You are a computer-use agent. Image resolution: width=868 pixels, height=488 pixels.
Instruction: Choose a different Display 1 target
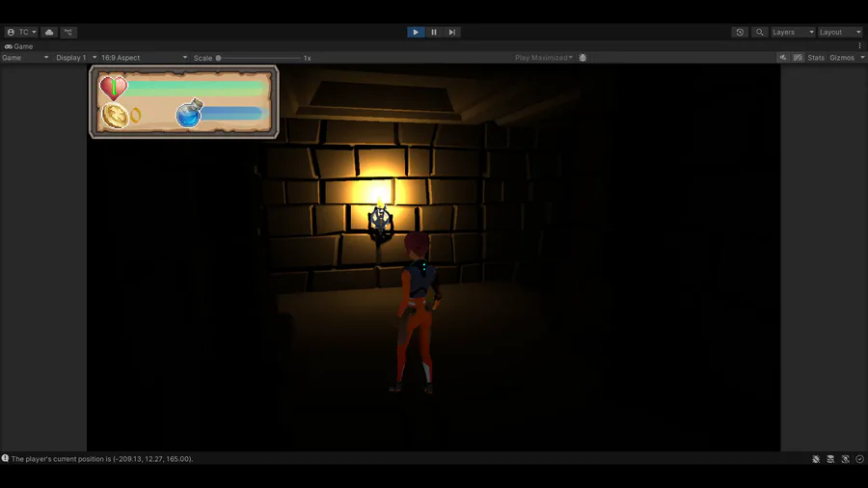[x=76, y=58]
